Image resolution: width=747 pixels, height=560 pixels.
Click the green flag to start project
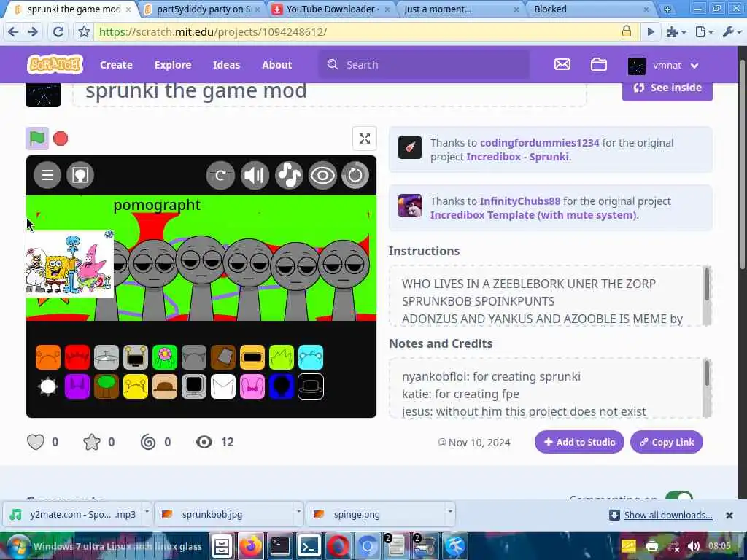[x=37, y=139]
